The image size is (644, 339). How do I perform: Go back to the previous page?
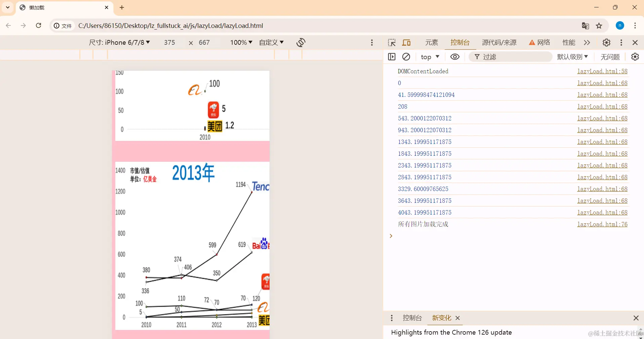click(8, 26)
